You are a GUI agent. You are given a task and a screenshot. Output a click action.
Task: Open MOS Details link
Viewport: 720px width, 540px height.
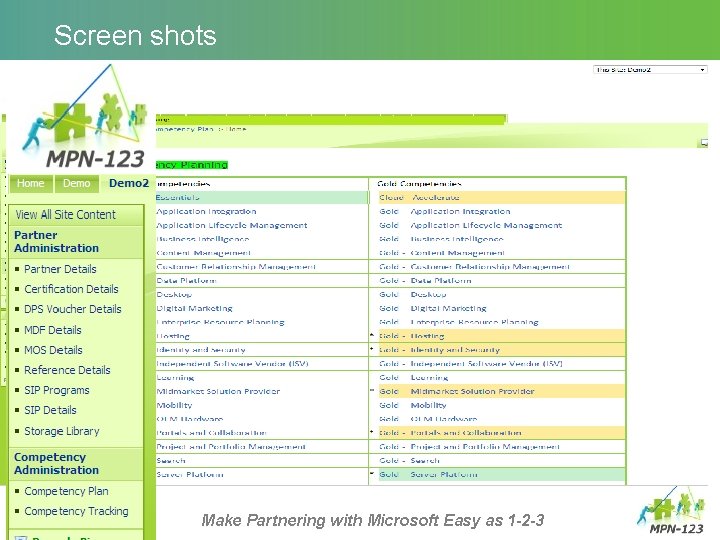[53, 350]
